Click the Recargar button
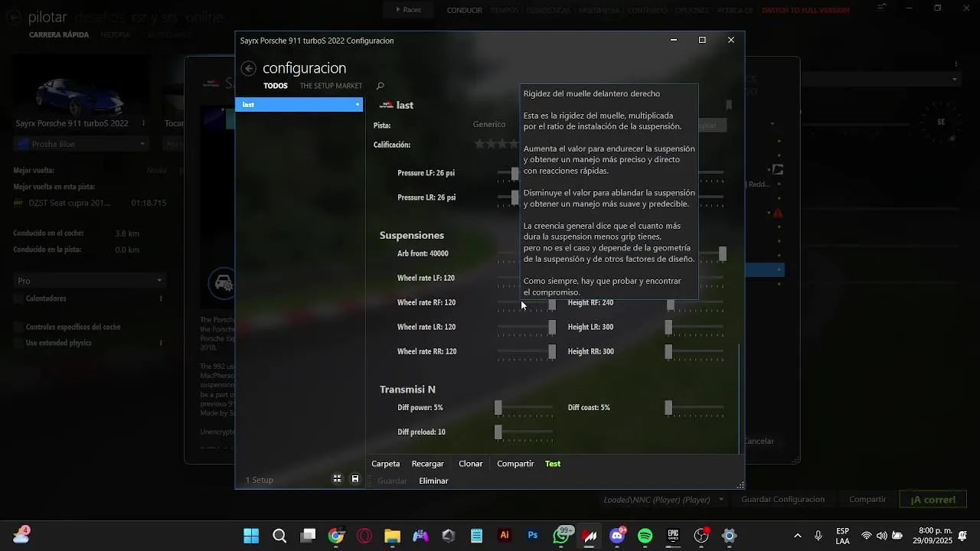The height and width of the screenshot is (551, 980). click(428, 464)
